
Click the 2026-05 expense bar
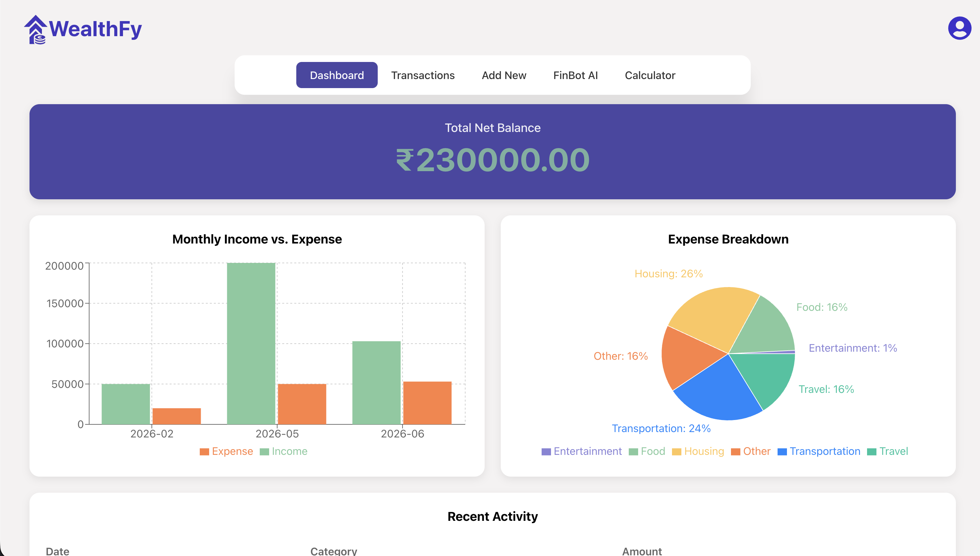302,404
